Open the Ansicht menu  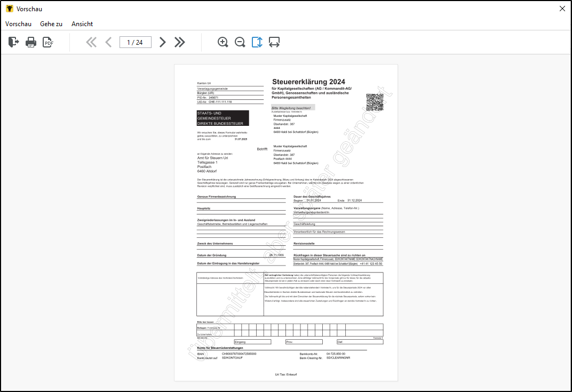click(82, 23)
